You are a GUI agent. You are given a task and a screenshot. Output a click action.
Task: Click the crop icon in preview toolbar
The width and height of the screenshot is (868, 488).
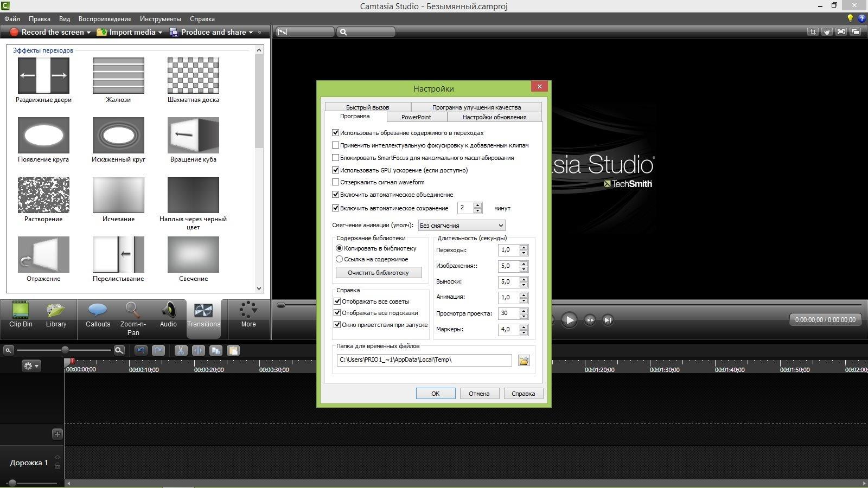pyautogui.click(x=813, y=32)
